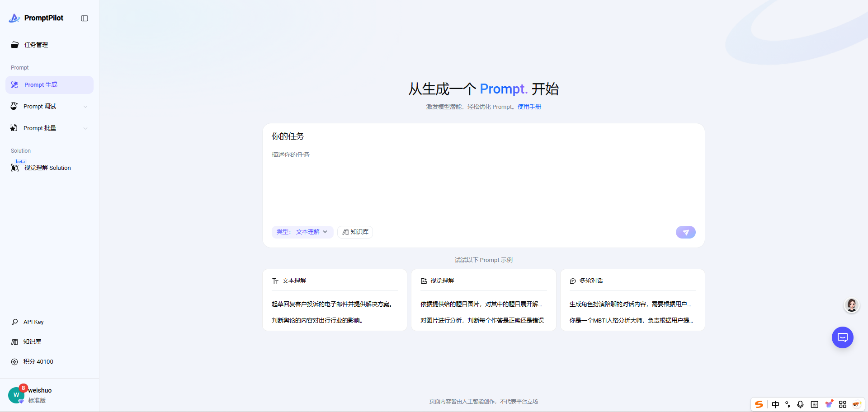This screenshot has height=412, width=868.
Task: Focus the 描述你的任务 text area
Action: [x=483, y=185]
